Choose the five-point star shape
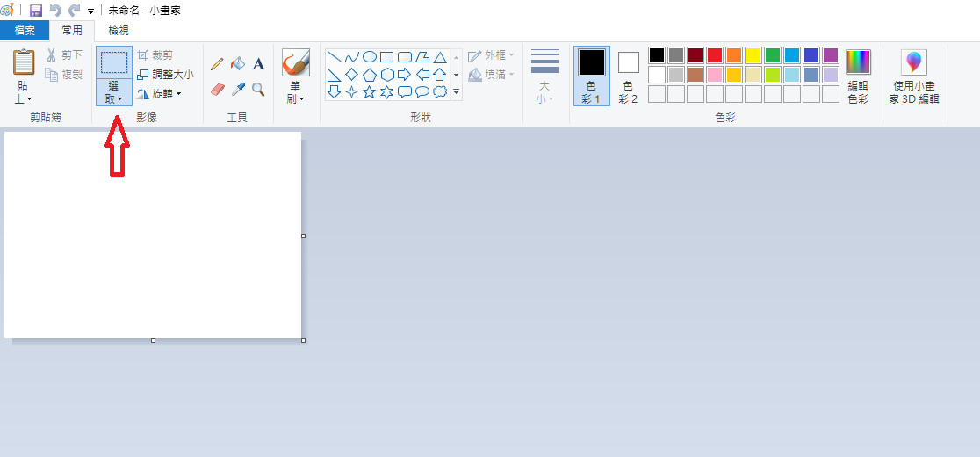This screenshot has width=980, height=457. (x=369, y=92)
